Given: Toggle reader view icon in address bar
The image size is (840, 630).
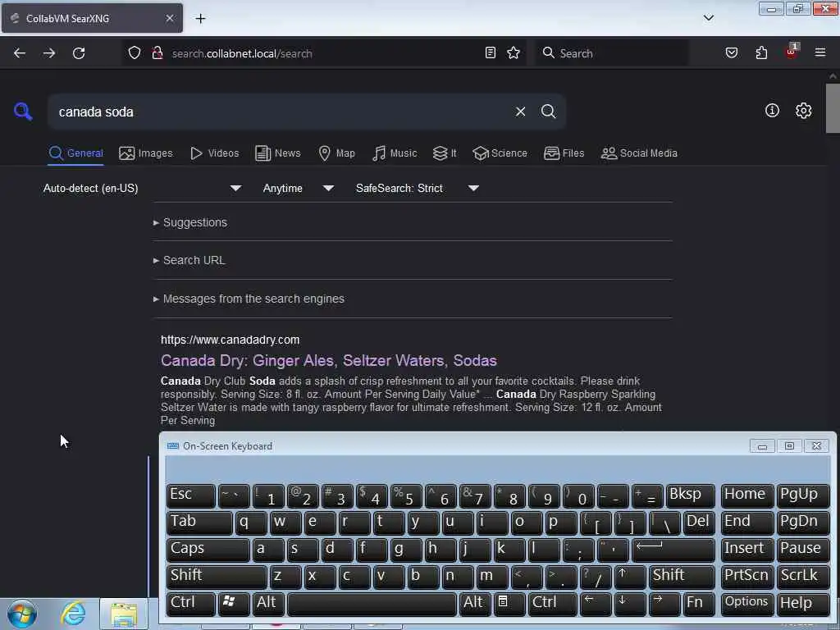Looking at the screenshot, I should pos(491,52).
